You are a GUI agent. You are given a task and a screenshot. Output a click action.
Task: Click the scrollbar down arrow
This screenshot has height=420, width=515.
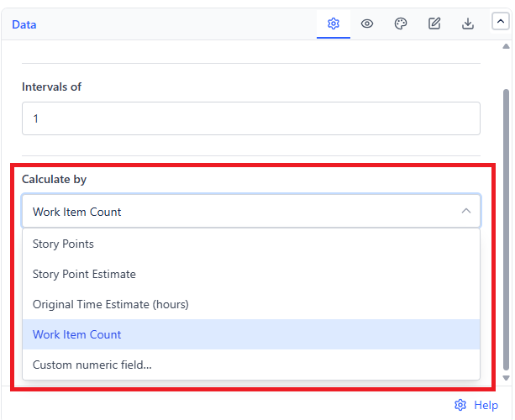[506, 378]
